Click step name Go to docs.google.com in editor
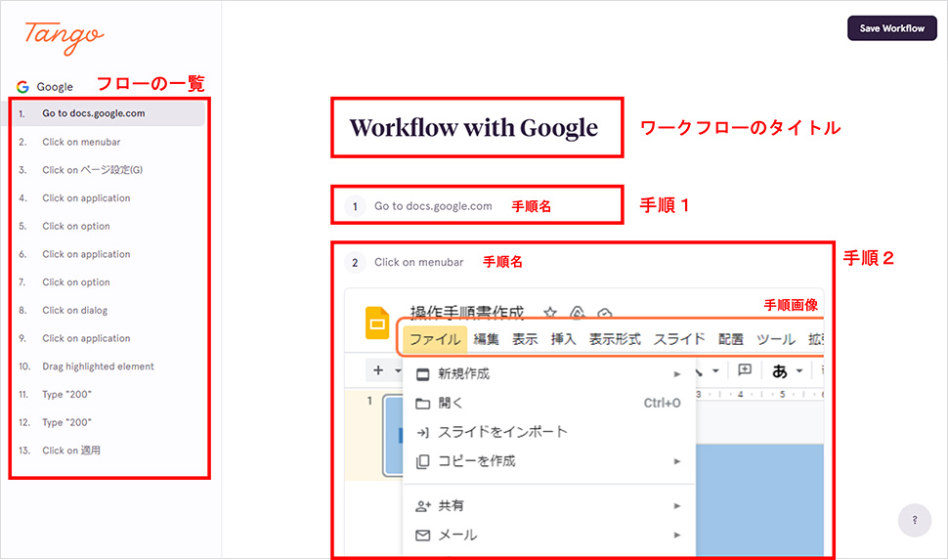 click(x=433, y=206)
